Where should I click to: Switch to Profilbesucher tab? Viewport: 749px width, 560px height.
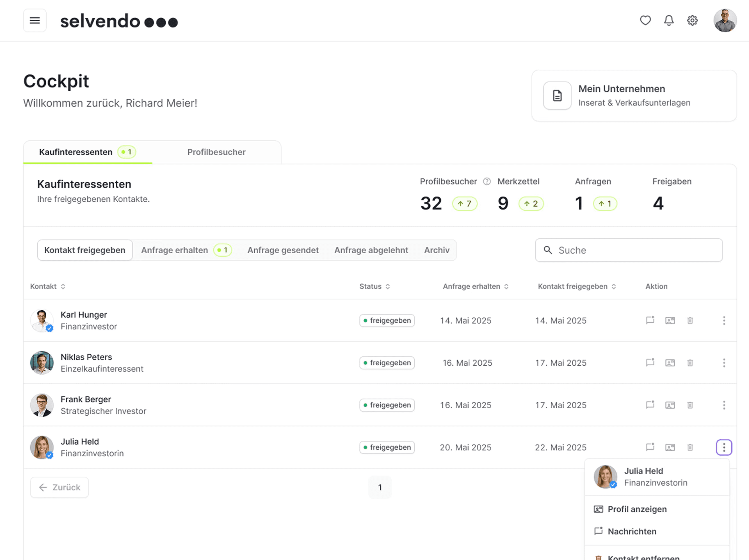tap(217, 152)
